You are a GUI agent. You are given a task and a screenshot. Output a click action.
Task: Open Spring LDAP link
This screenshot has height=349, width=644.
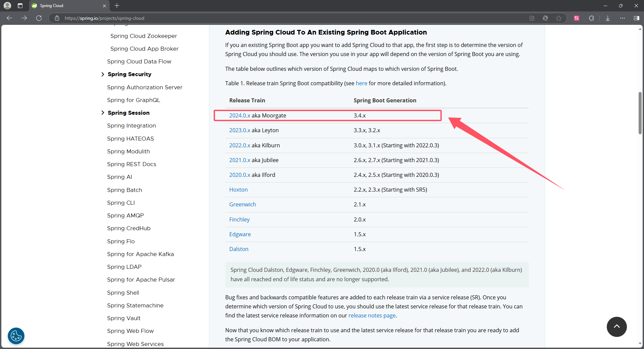pyautogui.click(x=124, y=267)
